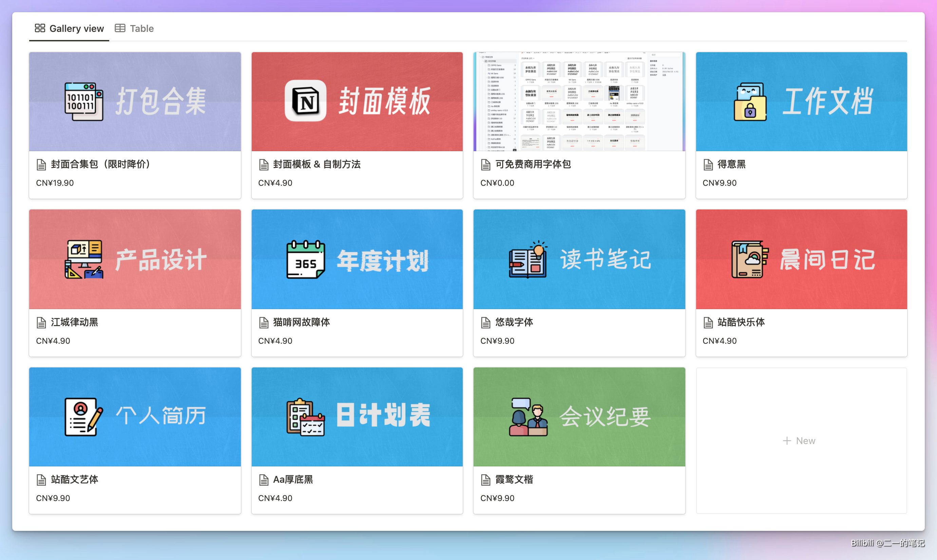Click price CN¥0.00 on 可免费商用字体包 card
Screen dimensions: 937x560
pyautogui.click(x=497, y=183)
